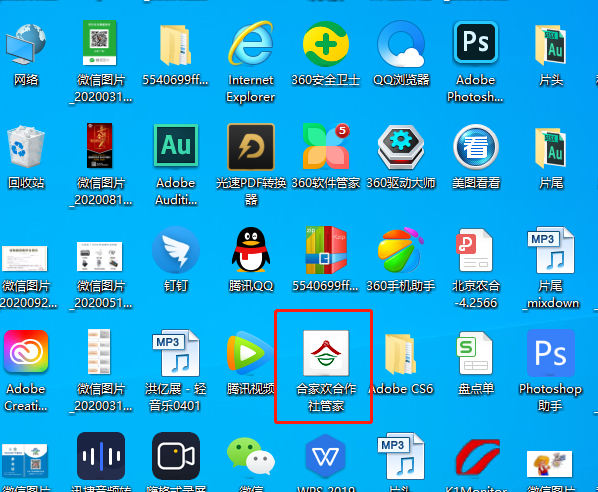Launch 嗨格式录屏 camera icon

pos(175,456)
